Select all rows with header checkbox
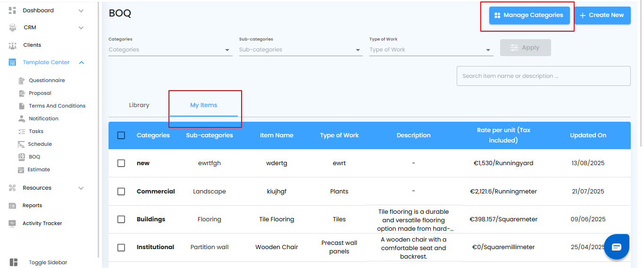Image resolution: width=644 pixels, height=268 pixels. [x=121, y=135]
